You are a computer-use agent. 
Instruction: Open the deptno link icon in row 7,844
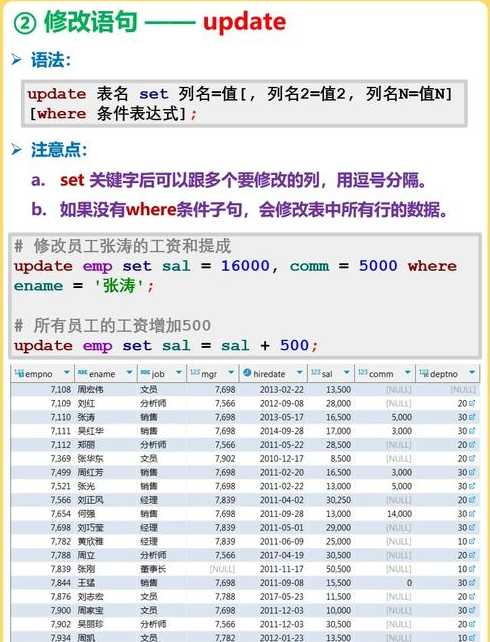[x=472, y=583]
